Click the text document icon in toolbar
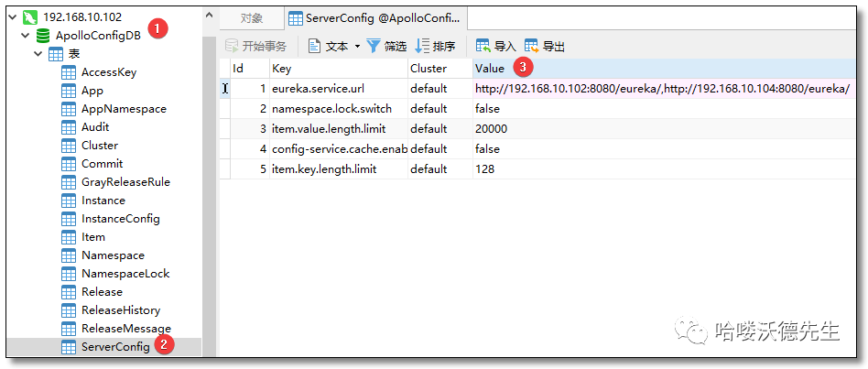The image size is (868, 369). (314, 46)
